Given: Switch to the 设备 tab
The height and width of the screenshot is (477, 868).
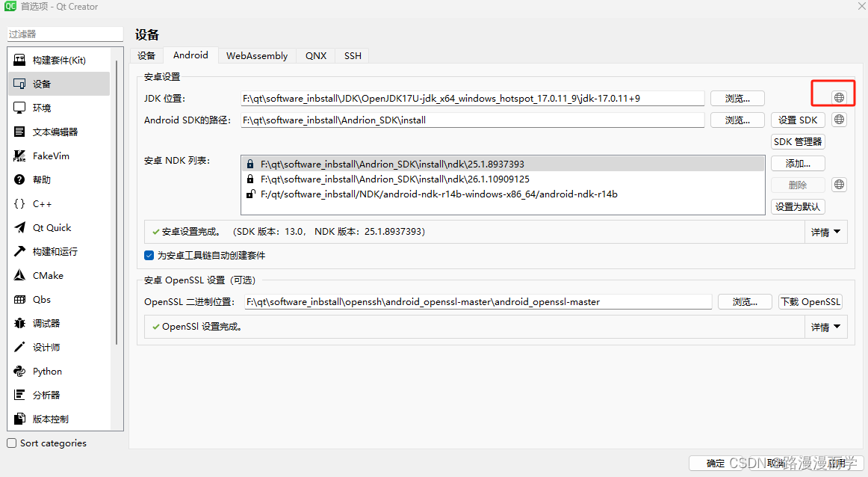Looking at the screenshot, I should pyautogui.click(x=146, y=55).
